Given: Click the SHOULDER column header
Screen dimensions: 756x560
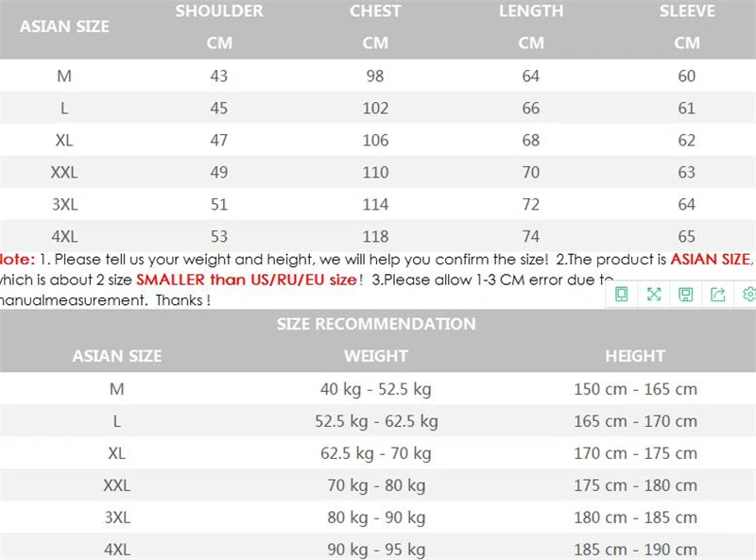Looking at the screenshot, I should pos(219,11).
